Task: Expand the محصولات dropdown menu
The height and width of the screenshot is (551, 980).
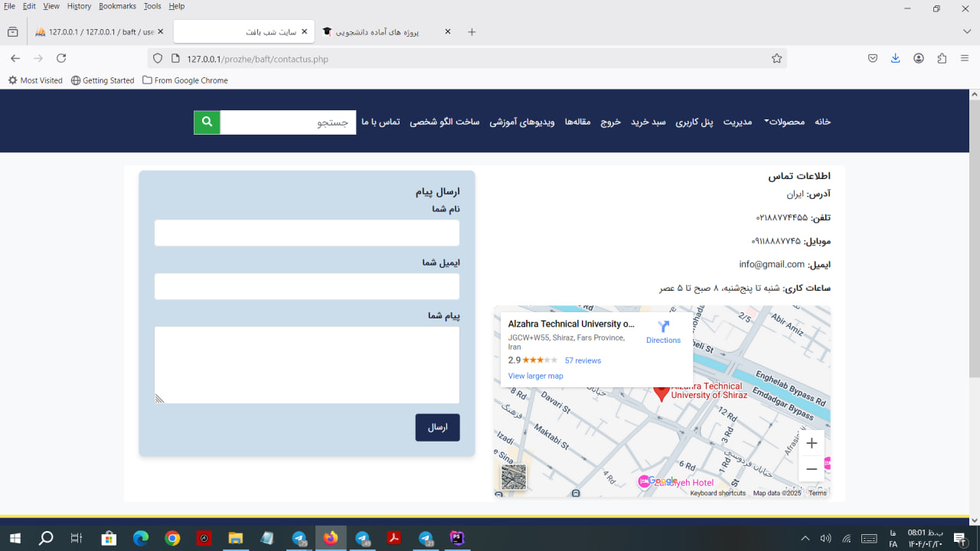Action: click(x=785, y=122)
